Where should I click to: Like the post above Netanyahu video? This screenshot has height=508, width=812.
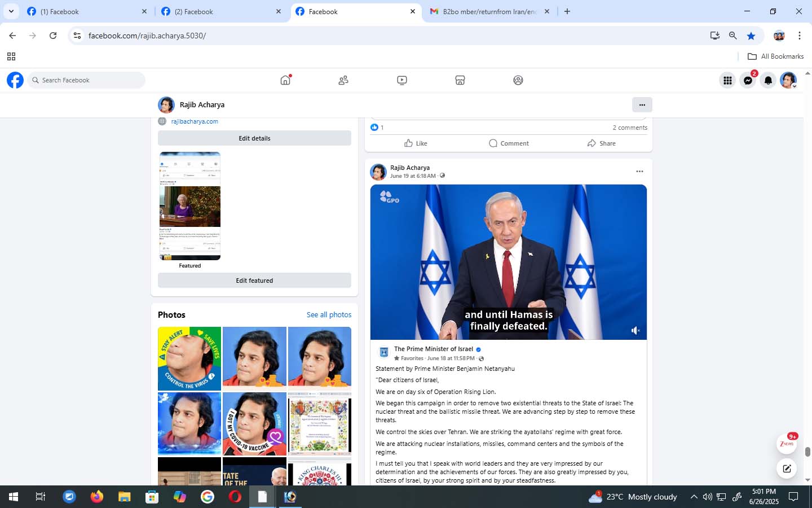[x=416, y=143]
